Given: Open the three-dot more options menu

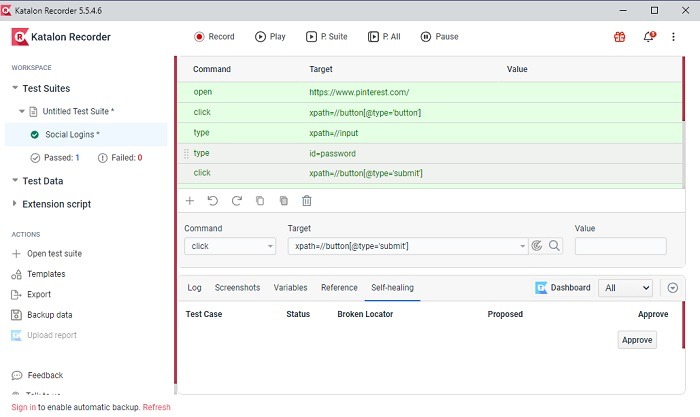Looking at the screenshot, I should 673,37.
